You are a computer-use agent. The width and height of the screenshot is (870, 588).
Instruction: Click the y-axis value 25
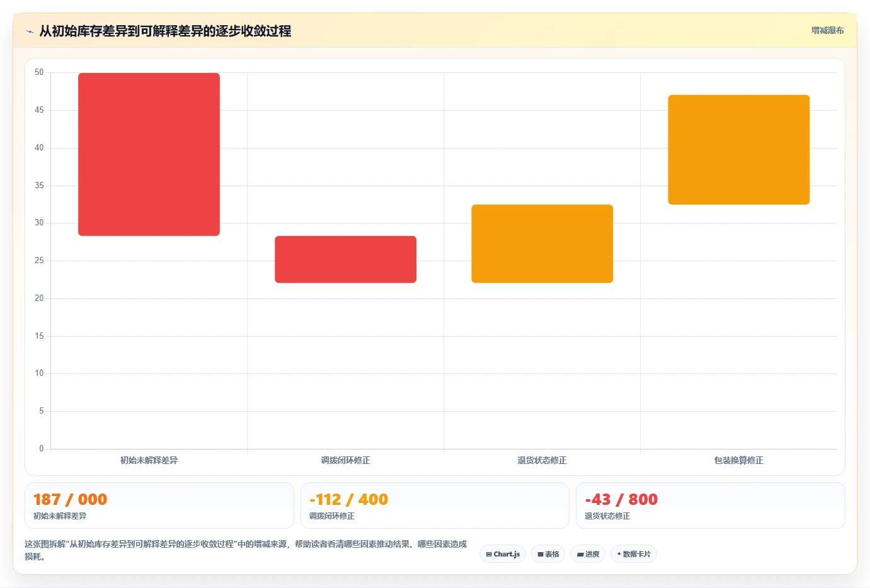pos(39,261)
